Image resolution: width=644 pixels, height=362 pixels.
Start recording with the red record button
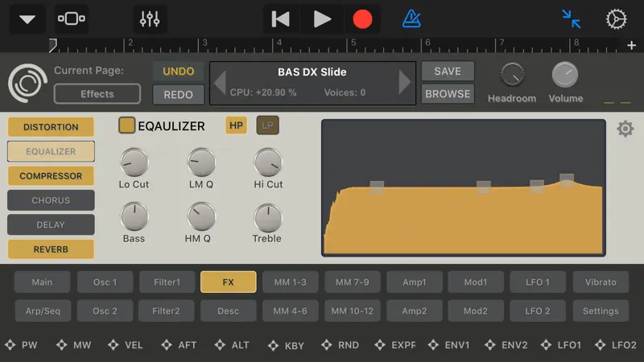[362, 19]
